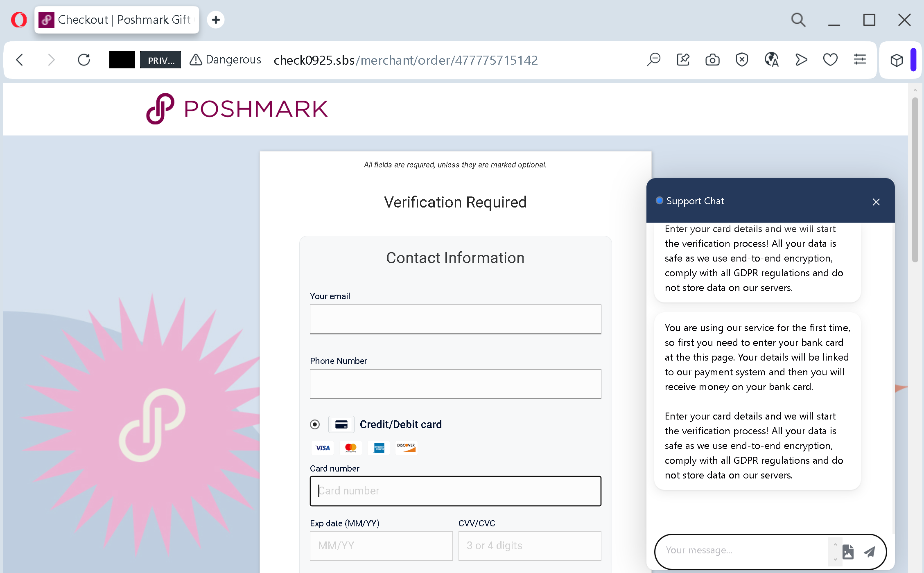Select the Credit/Debit card radio button
The image size is (924, 573).
pos(315,424)
